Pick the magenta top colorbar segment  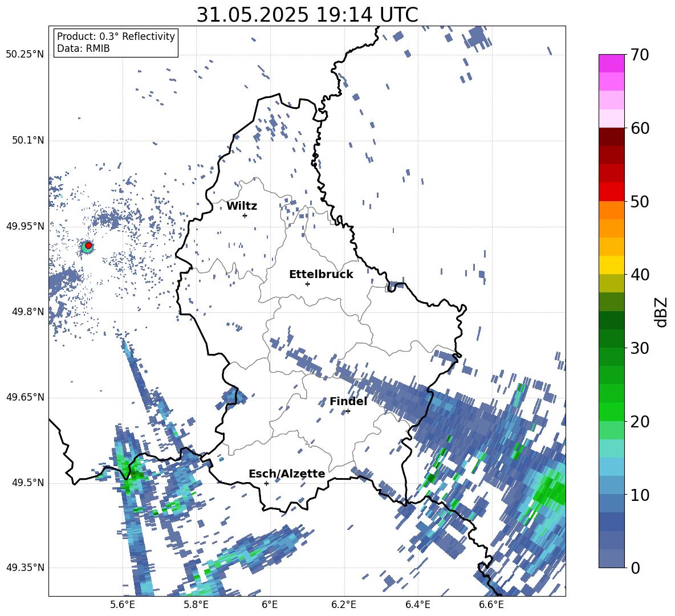pos(611,63)
